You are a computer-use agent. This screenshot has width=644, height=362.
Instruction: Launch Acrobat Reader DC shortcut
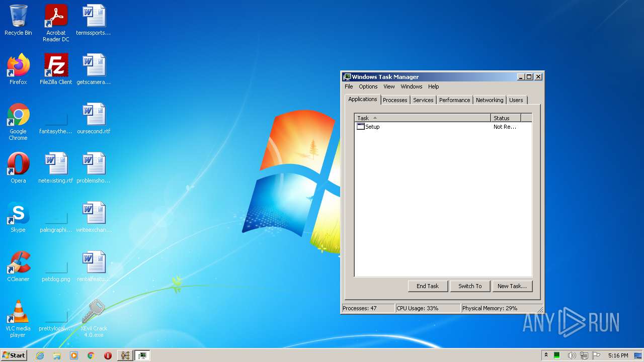(x=56, y=23)
